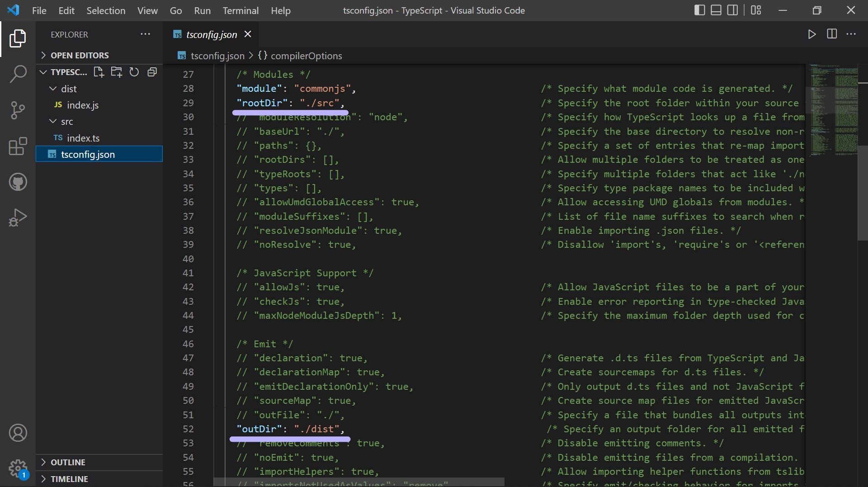Click the New Folder icon in explorer
Screen dimensions: 868x487
point(117,72)
